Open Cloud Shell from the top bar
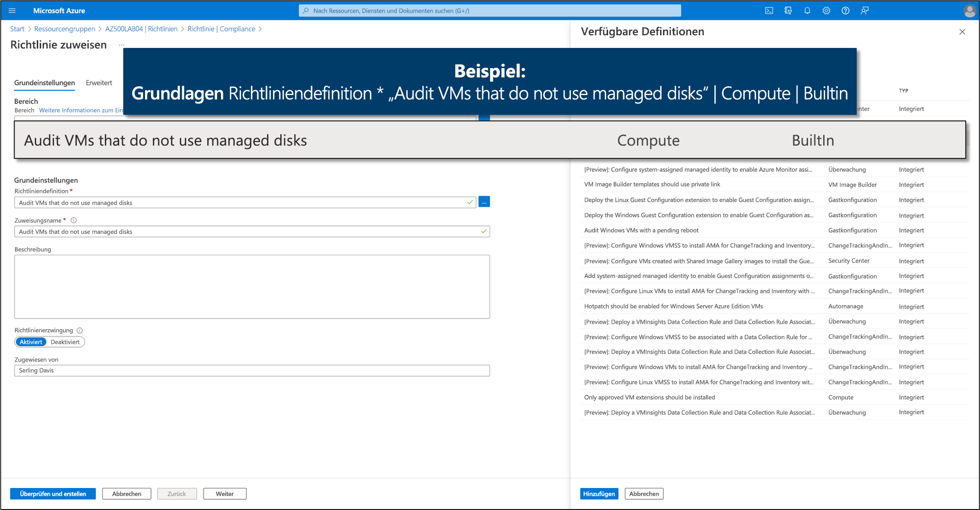The image size is (980, 510). click(769, 11)
